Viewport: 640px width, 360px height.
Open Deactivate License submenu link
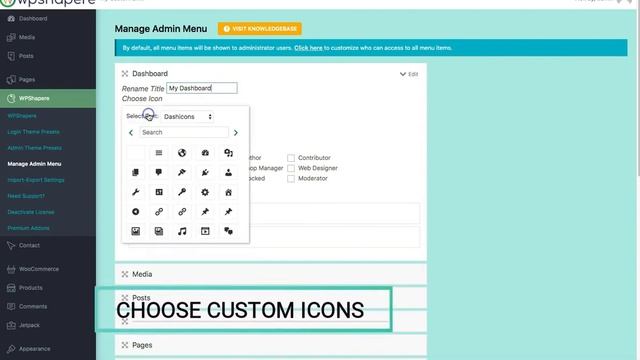pyautogui.click(x=31, y=212)
